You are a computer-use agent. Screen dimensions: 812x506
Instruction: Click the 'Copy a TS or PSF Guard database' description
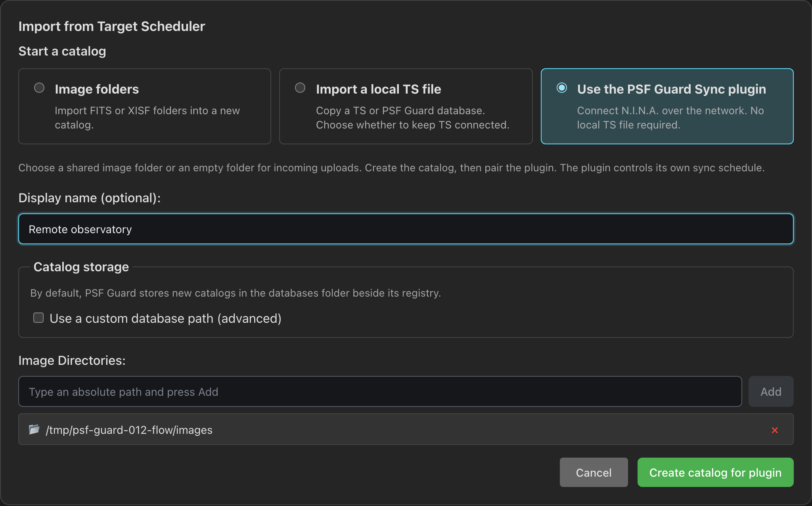click(413, 118)
